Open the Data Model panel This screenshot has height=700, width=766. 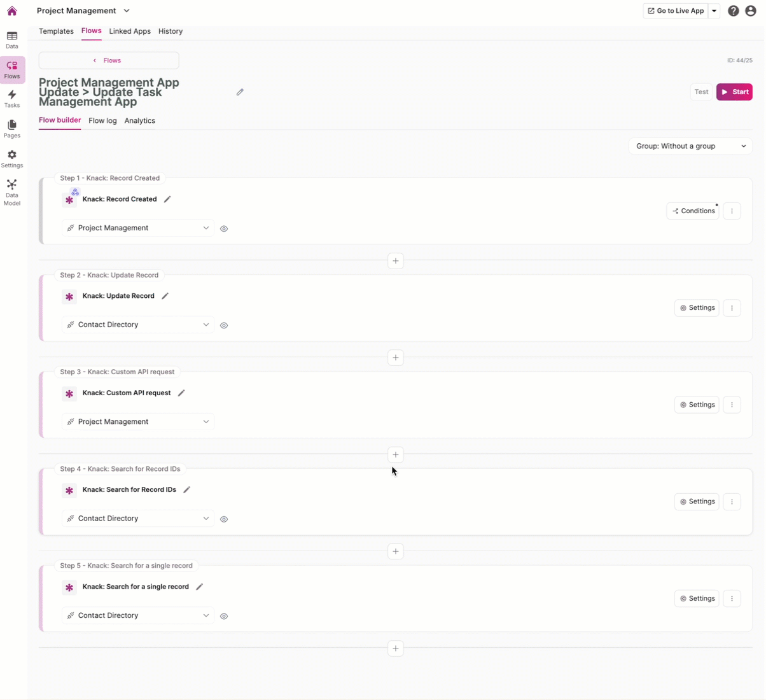tap(11, 191)
